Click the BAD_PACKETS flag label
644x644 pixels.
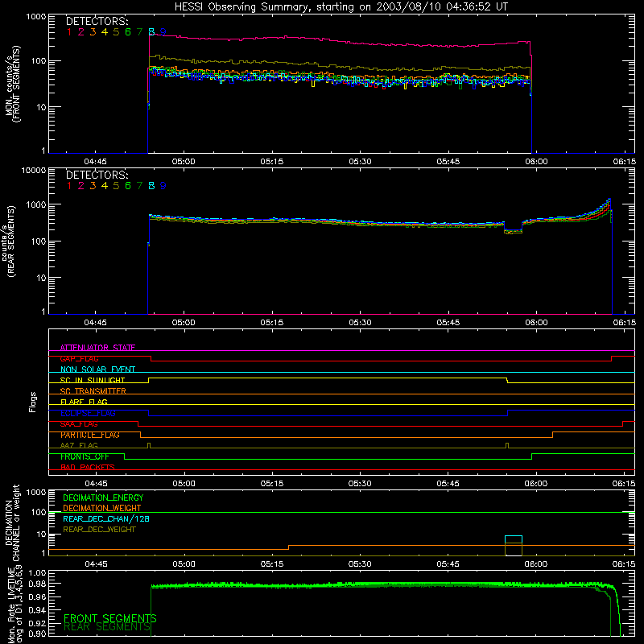[88, 468]
